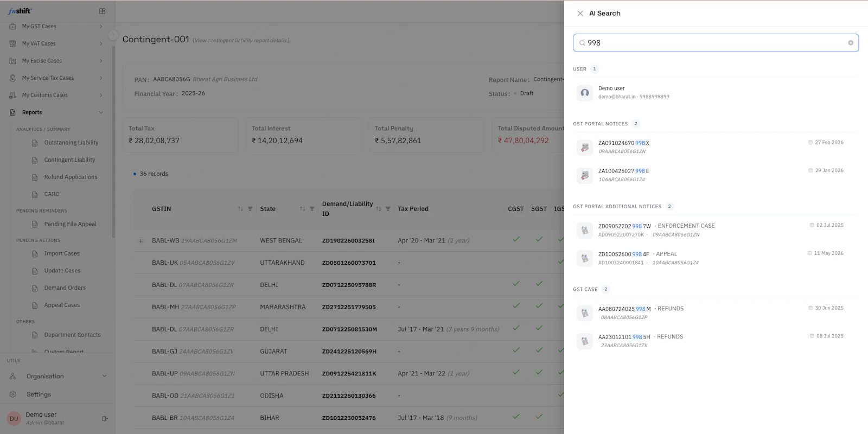868x434 pixels.
Task: Click the AI Search input field
Action: 716,43
